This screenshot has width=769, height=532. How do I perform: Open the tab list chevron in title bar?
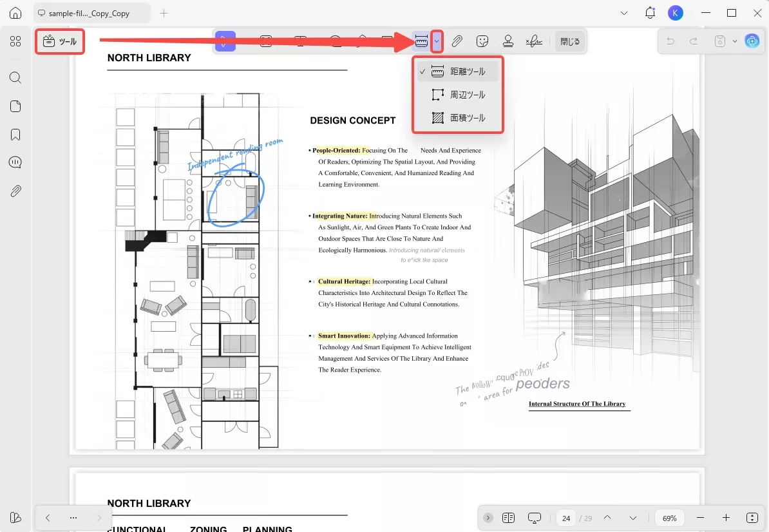[x=623, y=13]
